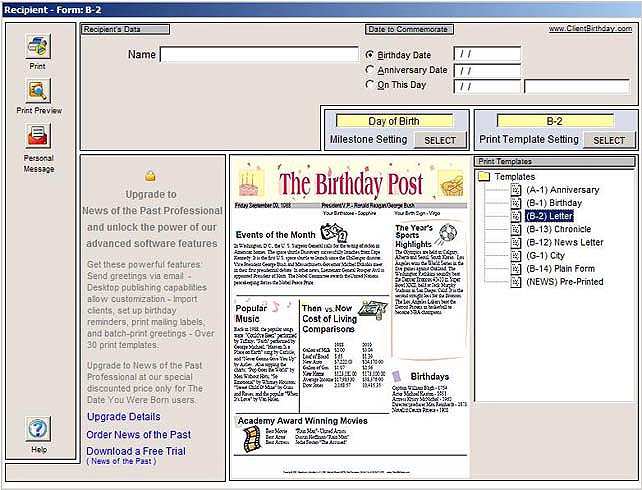Select (A-1) Anniversary template
642x490 pixels.
(x=563, y=190)
